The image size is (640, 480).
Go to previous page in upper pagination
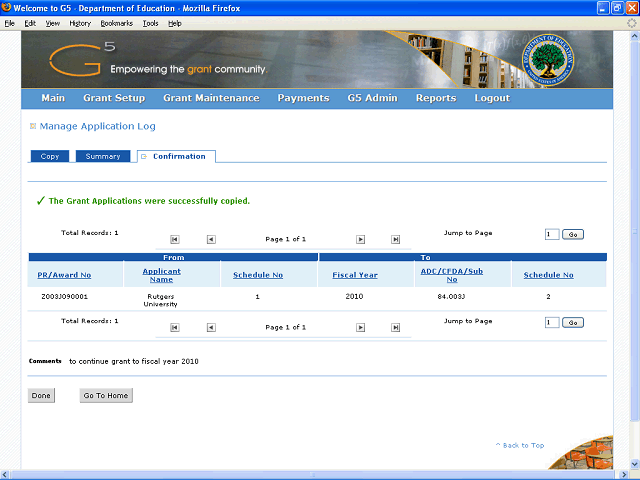coord(211,240)
